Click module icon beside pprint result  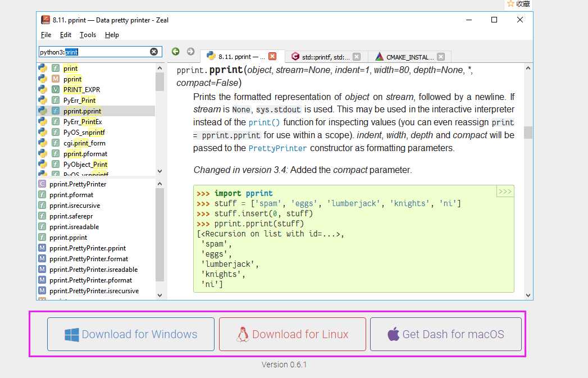[x=56, y=79]
